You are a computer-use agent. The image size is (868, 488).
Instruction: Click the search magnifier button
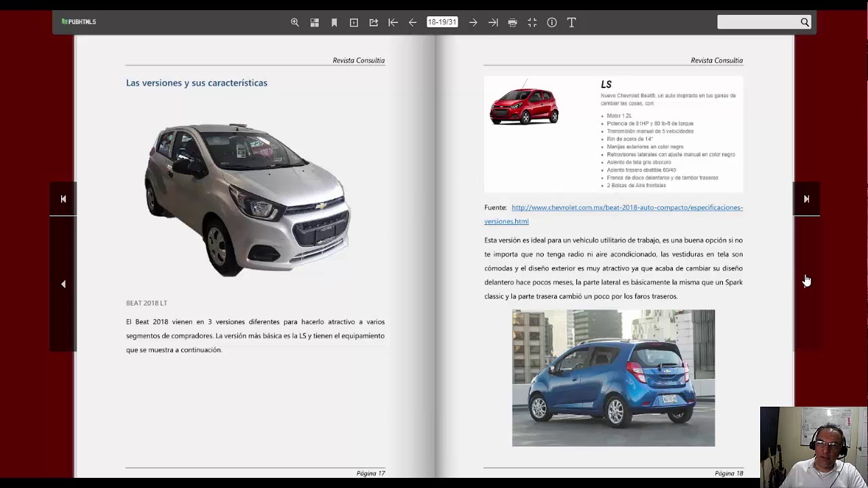click(x=805, y=22)
